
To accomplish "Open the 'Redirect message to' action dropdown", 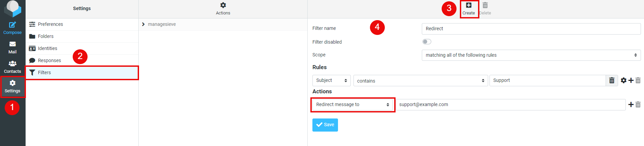I will pos(352,105).
